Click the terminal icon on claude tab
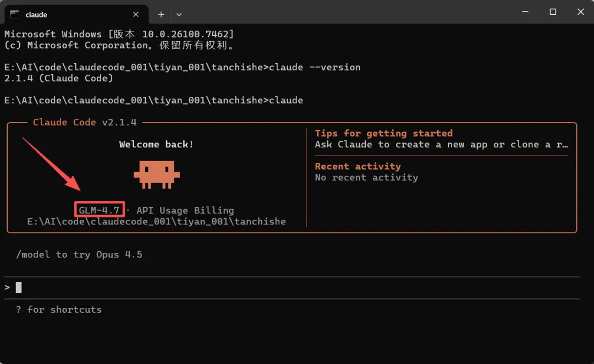 tap(15, 14)
